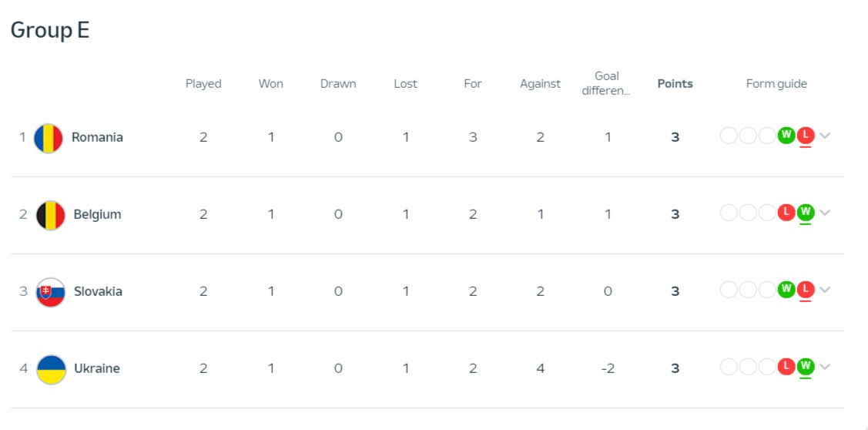
Task: Click Belgium's red L form badge
Action: pos(786,212)
